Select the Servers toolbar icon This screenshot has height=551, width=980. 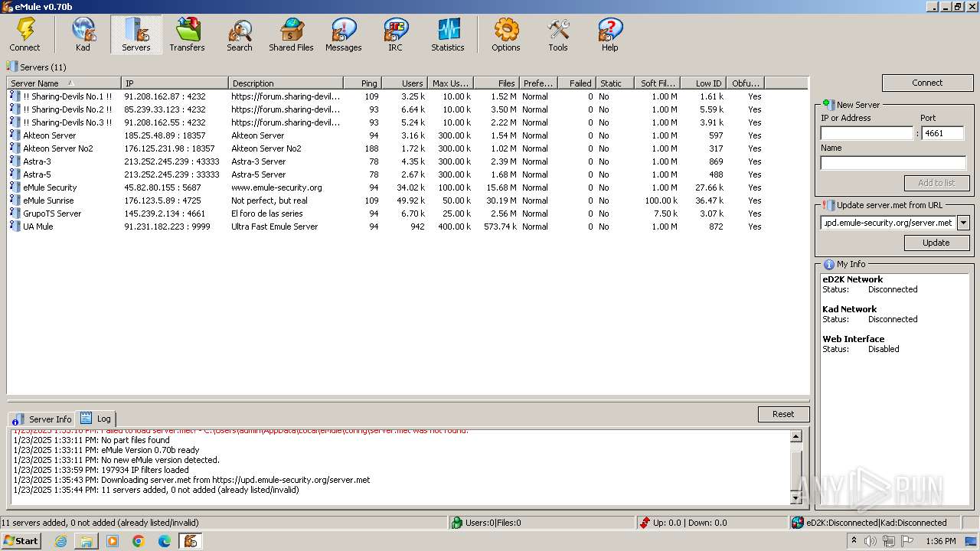coord(136,35)
